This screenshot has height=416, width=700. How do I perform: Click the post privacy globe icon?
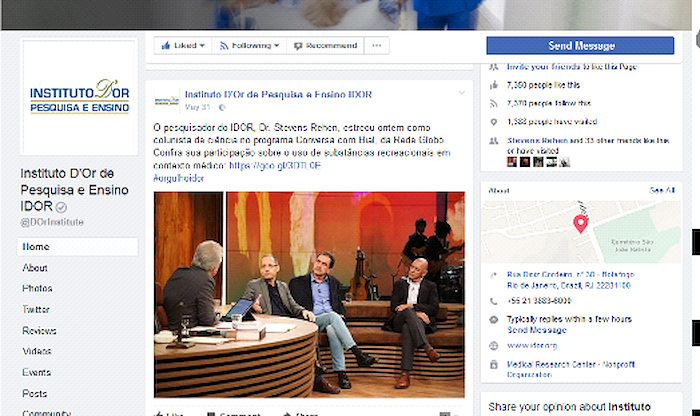click(222, 108)
